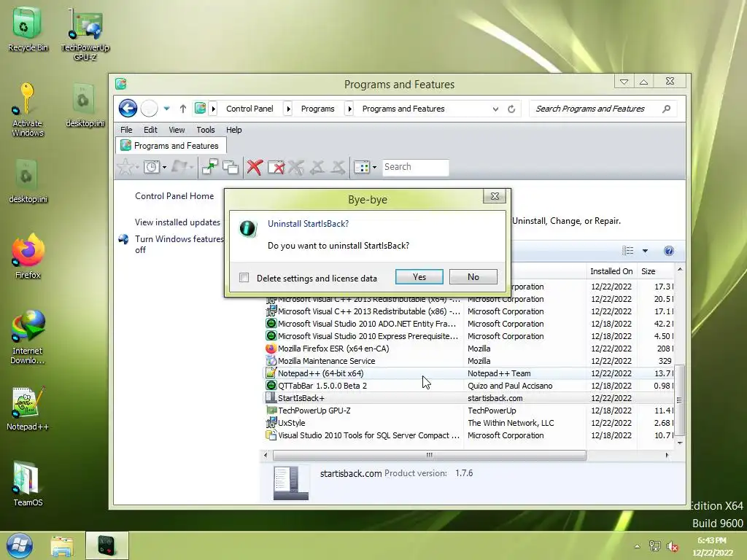The image size is (747, 560).
Task: Refresh the Programs and Features address bar
Action: [x=511, y=109]
